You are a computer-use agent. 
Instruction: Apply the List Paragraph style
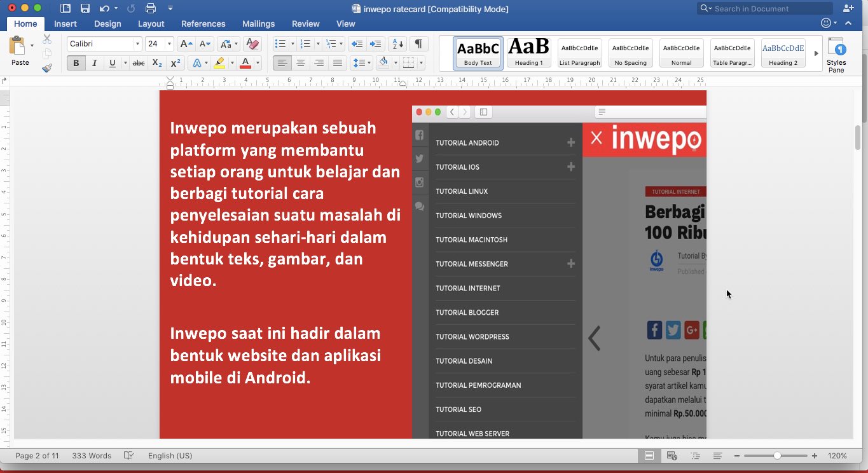click(579, 53)
